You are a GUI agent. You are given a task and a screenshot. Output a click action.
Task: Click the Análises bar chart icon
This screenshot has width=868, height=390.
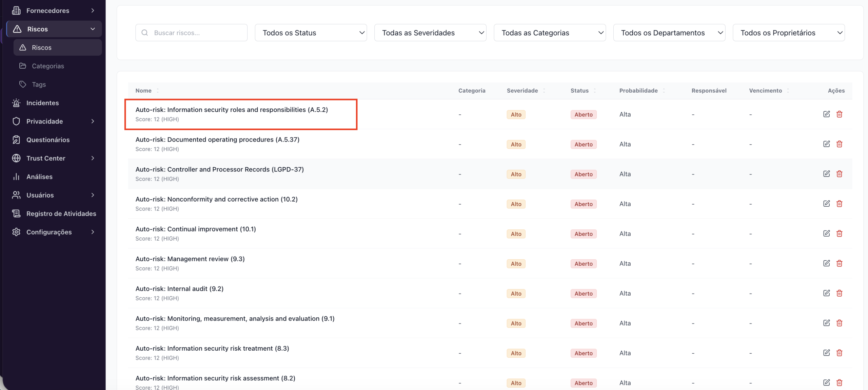pos(16,177)
